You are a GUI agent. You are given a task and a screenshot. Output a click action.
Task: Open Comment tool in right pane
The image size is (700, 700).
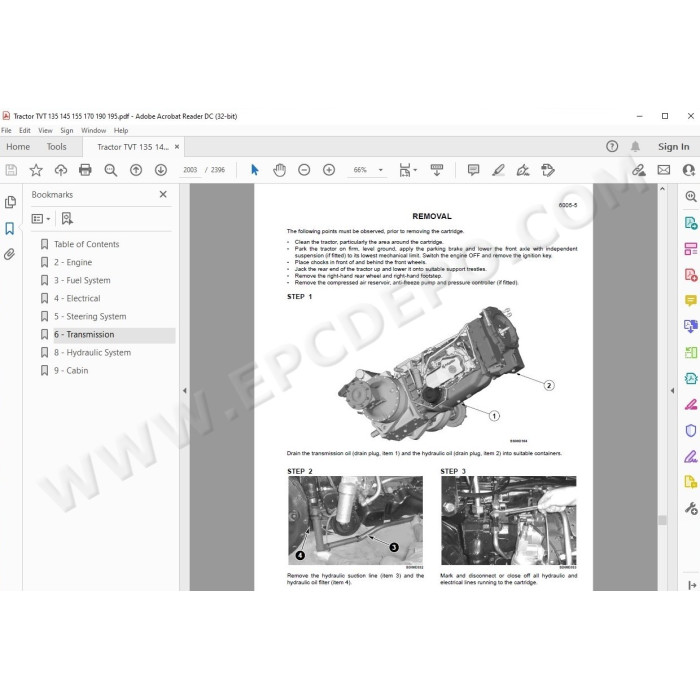click(x=691, y=300)
